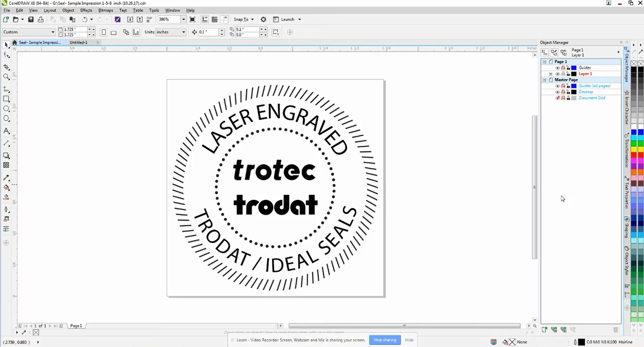Select the Color Eyedropper tool

(x=6, y=178)
